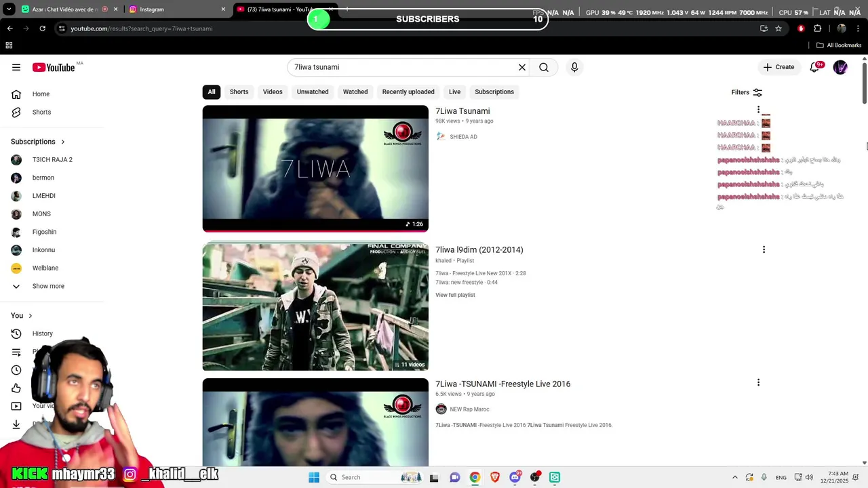This screenshot has height=488, width=868.
Task: Expand the Subscriptions section header
Action: pyautogui.click(x=38, y=142)
